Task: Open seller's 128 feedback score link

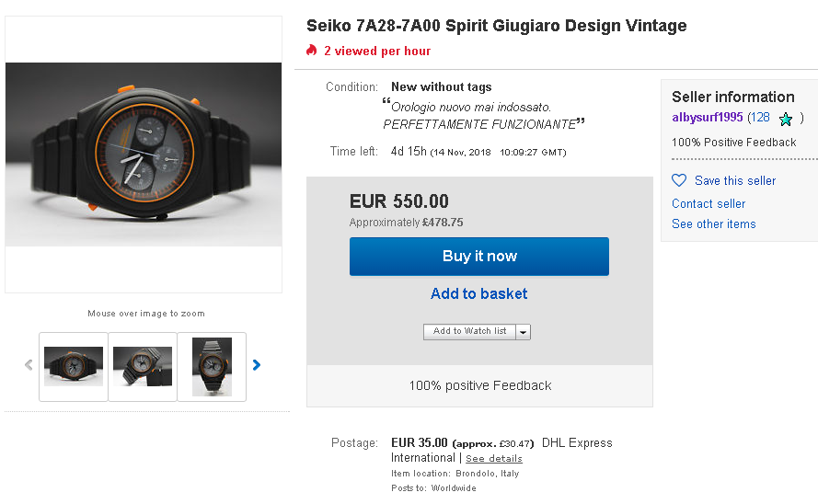Action: [759, 118]
